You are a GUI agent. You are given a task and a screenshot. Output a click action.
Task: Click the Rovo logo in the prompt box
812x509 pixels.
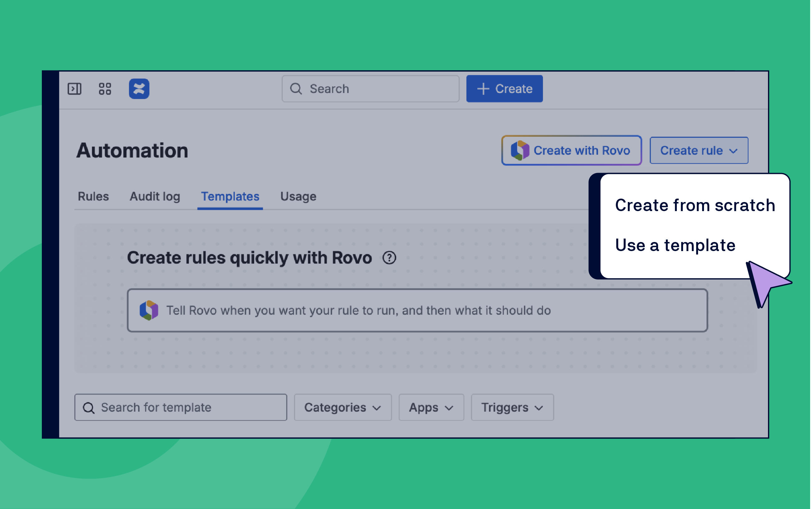(x=149, y=310)
